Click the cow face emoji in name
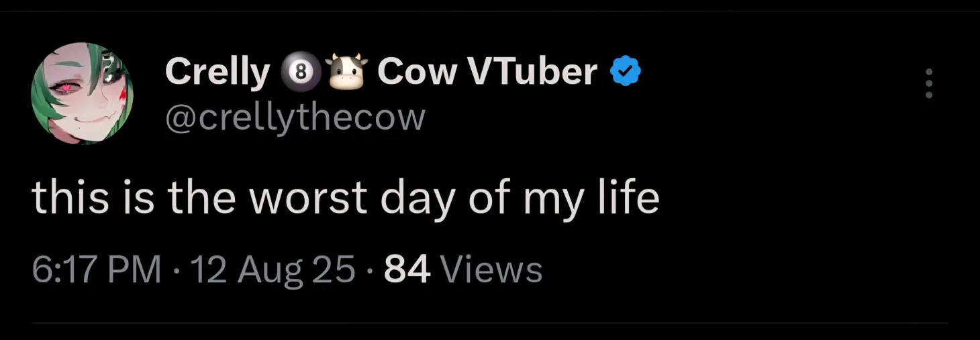The height and width of the screenshot is (340, 980). click(x=346, y=71)
